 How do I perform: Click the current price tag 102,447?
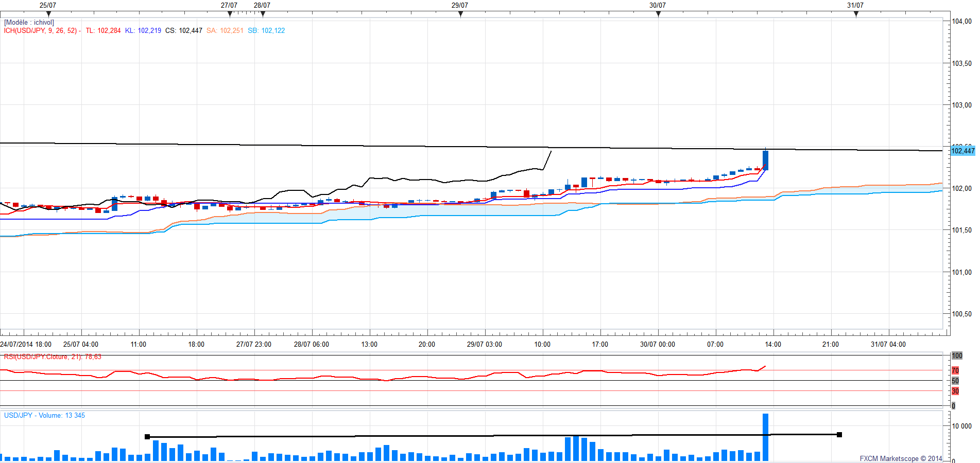point(962,151)
